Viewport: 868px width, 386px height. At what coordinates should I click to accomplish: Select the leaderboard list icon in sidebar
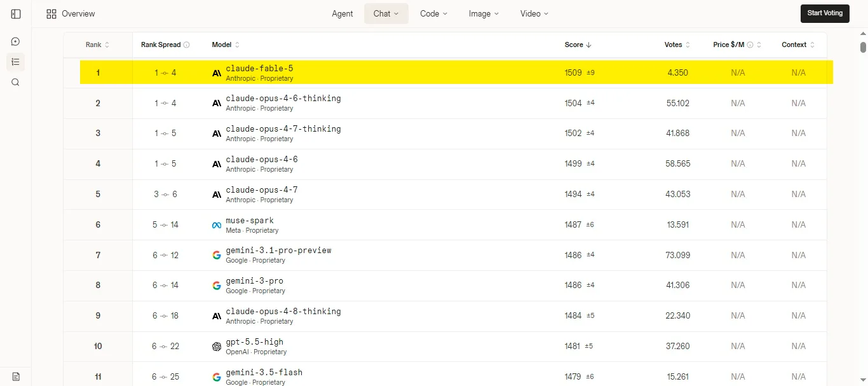(x=16, y=62)
